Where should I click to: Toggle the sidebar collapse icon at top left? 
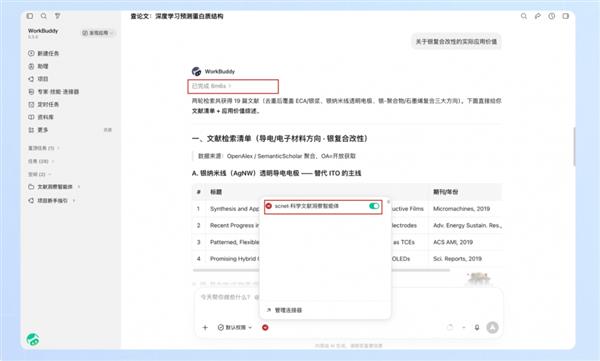(30, 16)
